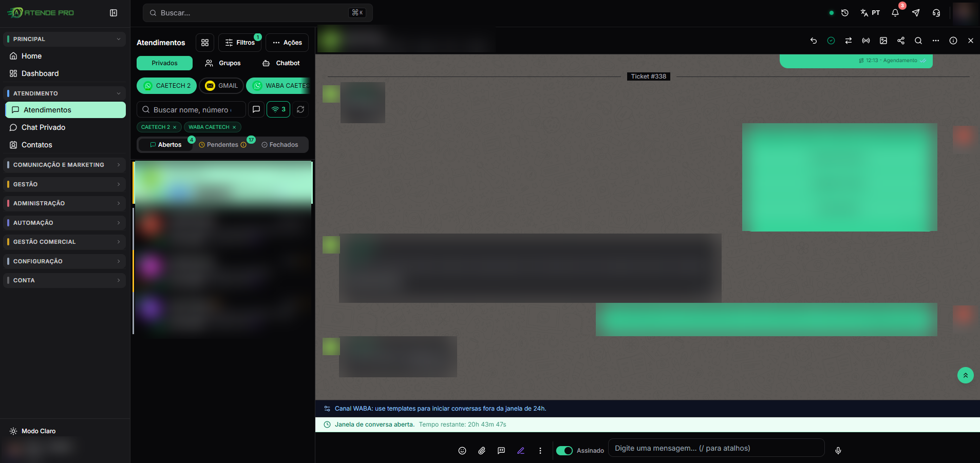Click the Buscar nome, número search field
Viewport: 980px width, 463px height.
coord(191,109)
